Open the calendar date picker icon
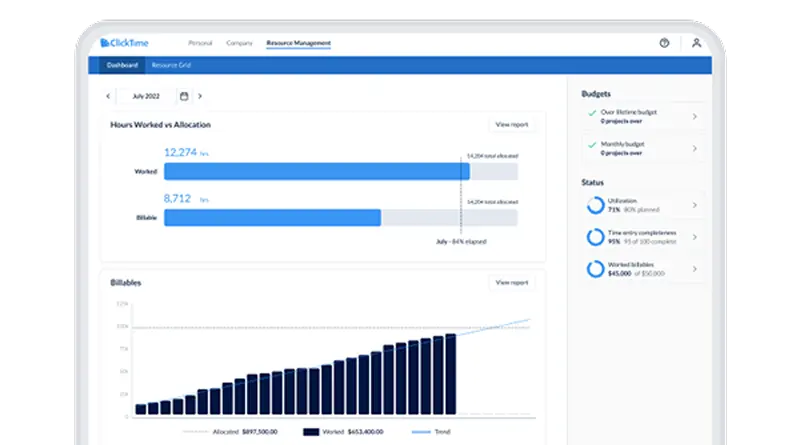 pyautogui.click(x=184, y=96)
